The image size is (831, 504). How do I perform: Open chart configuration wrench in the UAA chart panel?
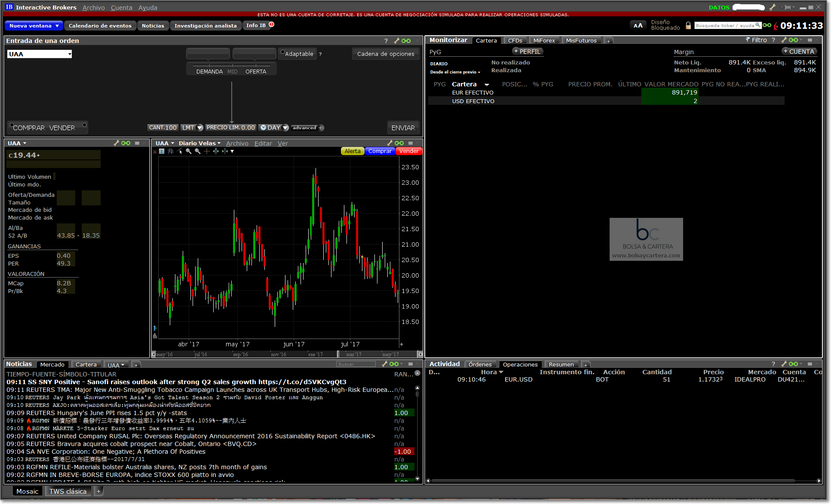click(389, 143)
